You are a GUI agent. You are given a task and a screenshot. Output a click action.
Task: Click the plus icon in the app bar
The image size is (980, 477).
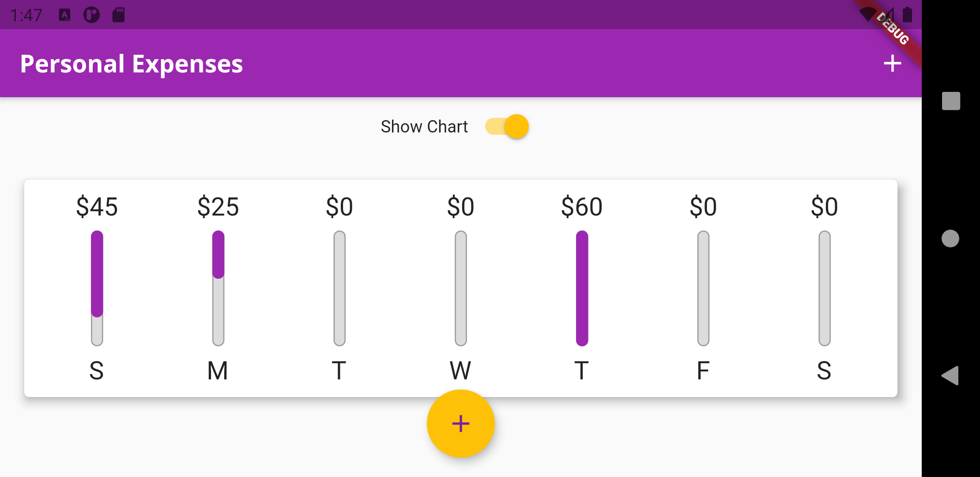[x=893, y=64]
